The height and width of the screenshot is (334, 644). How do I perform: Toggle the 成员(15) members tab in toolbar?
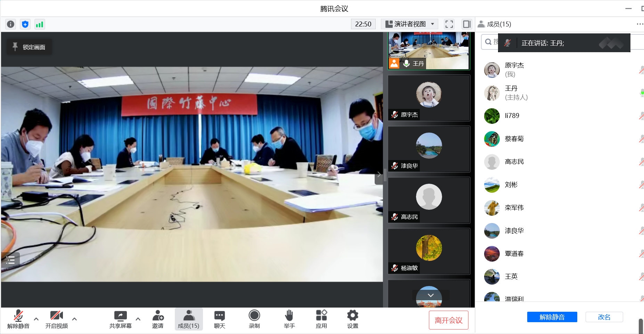(x=188, y=319)
